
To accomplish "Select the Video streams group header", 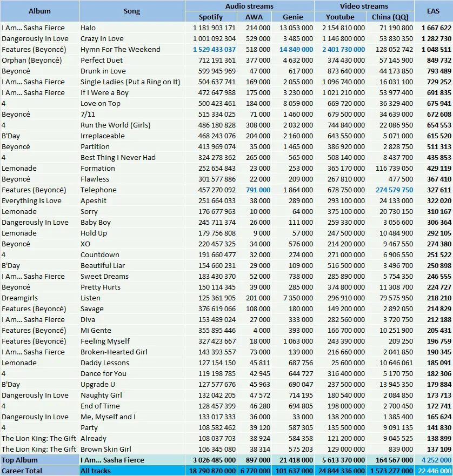I will coord(364,6).
